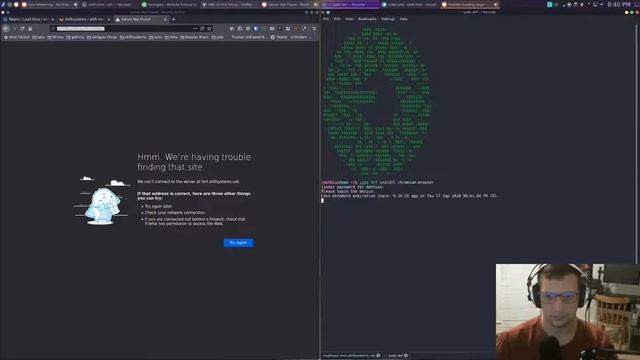Open the sudo dnf Konsole taskbar entry

click(x=350, y=4)
